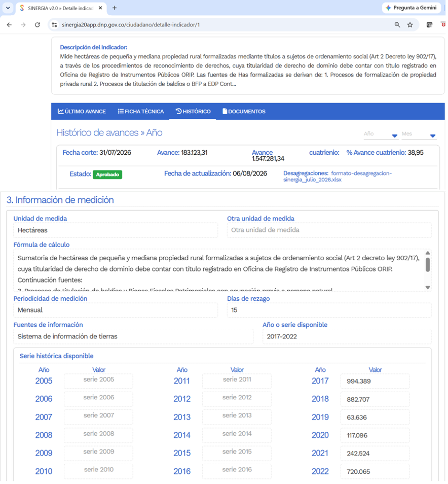Click the address bar URL
The image size is (448, 484).
[131, 25]
